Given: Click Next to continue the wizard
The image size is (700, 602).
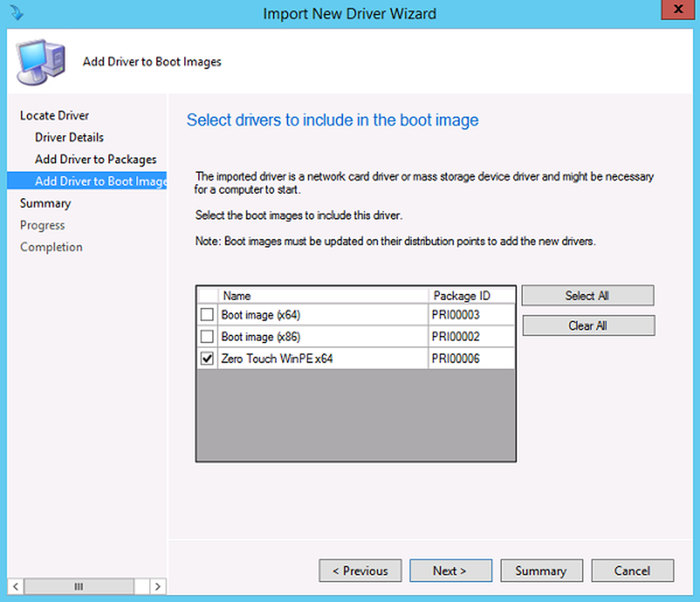Looking at the screenshot, I should point(450,570).
